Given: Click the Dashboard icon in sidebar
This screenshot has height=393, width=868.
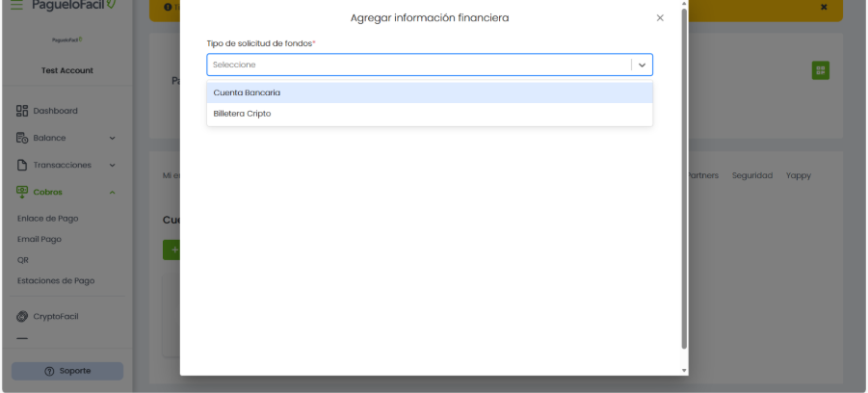Looking at the screenshot, I should [x=22, y=111].
